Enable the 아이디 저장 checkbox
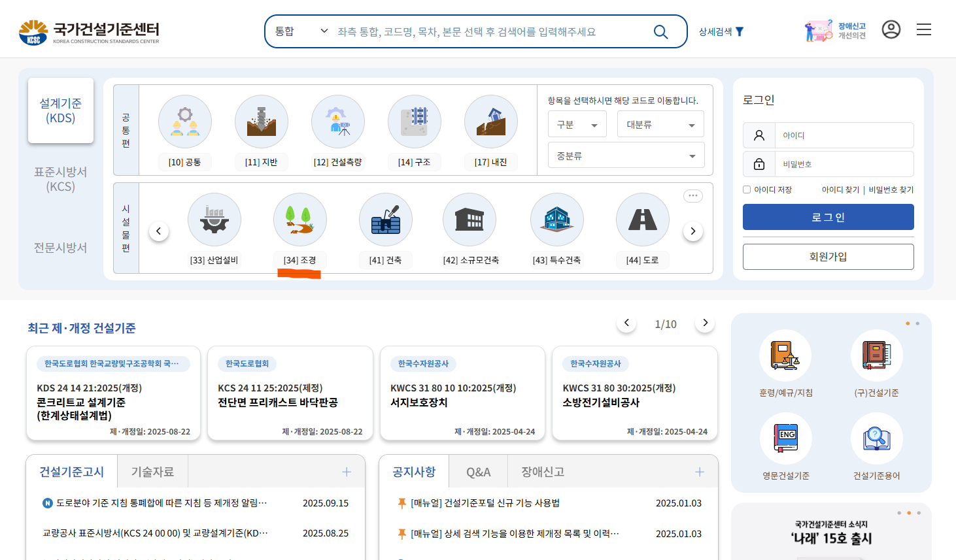Viewport: 956px width, 560px height. coord(746,189)
